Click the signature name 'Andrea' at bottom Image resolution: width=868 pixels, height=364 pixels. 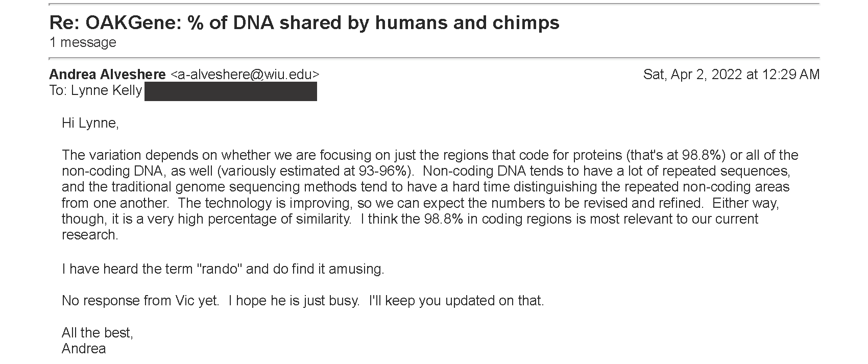point(84,349)
